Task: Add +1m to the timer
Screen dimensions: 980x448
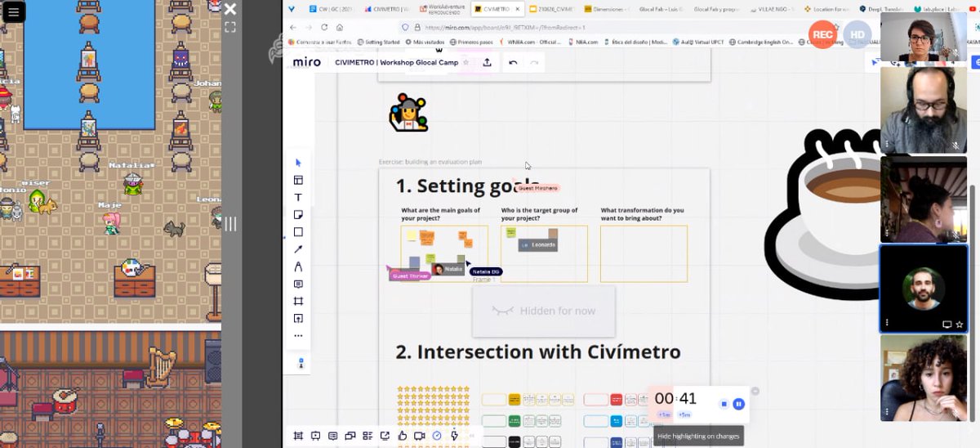Action: (664, 414)
